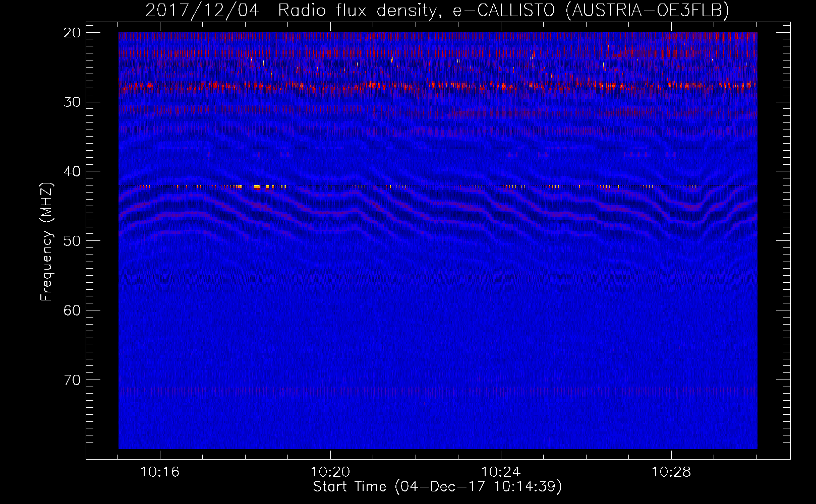The height and width of the screenshot is (504, 816).
Task: Click the bright yellow burst near 42 MHz
Action: 256,186
